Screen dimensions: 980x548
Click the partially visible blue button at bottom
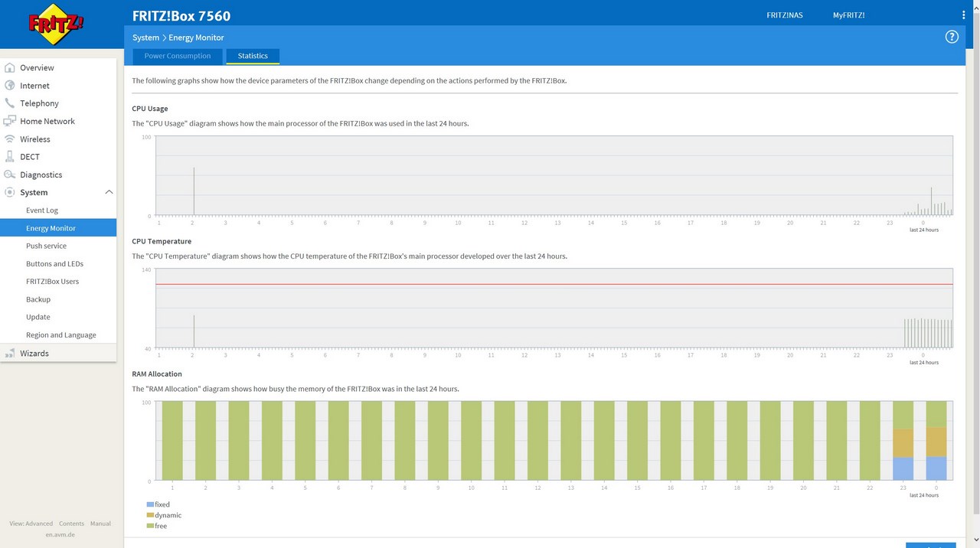931,545
